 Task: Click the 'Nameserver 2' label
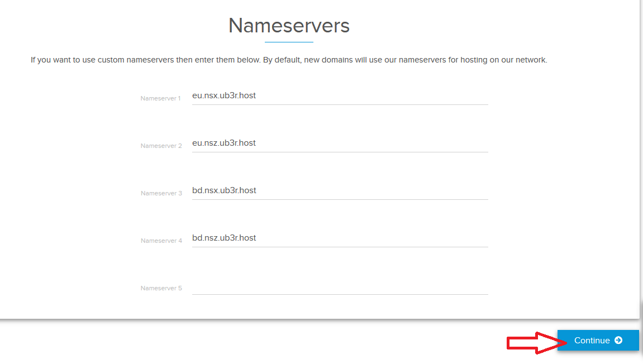161,146
